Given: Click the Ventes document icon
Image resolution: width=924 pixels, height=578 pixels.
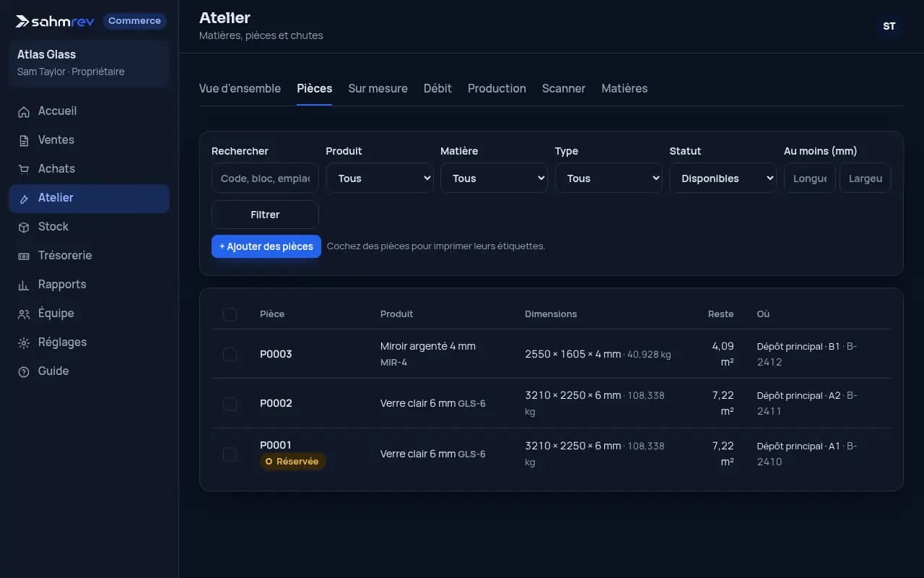Looking at the screenshot, I should tap(24, 140).
